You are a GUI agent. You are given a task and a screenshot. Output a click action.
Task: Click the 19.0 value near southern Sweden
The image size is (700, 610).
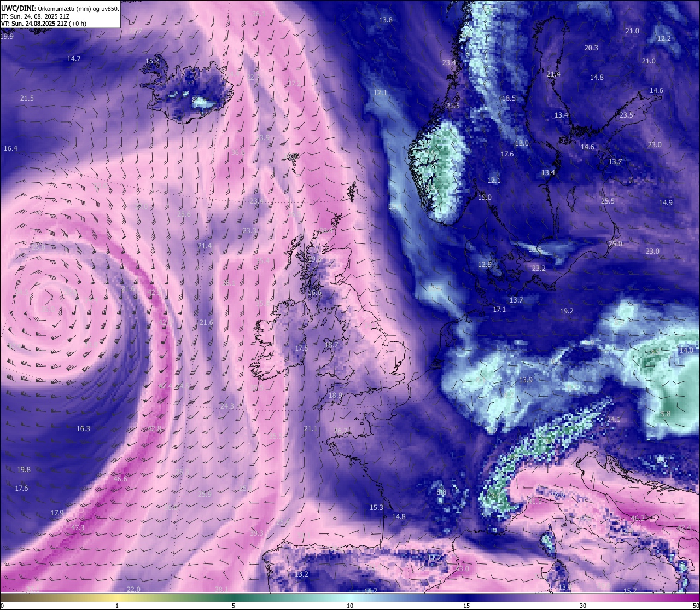click(485, 197)
